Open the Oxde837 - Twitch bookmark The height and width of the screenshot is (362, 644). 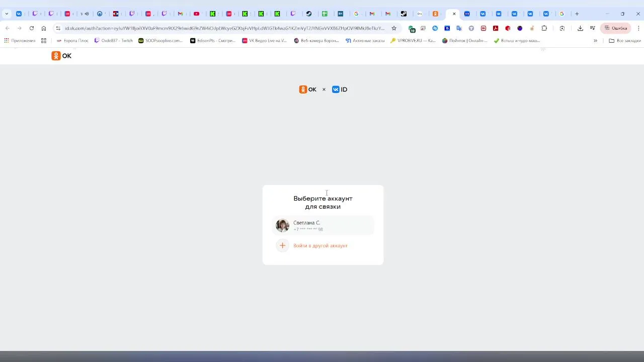(x=114, y=41)
